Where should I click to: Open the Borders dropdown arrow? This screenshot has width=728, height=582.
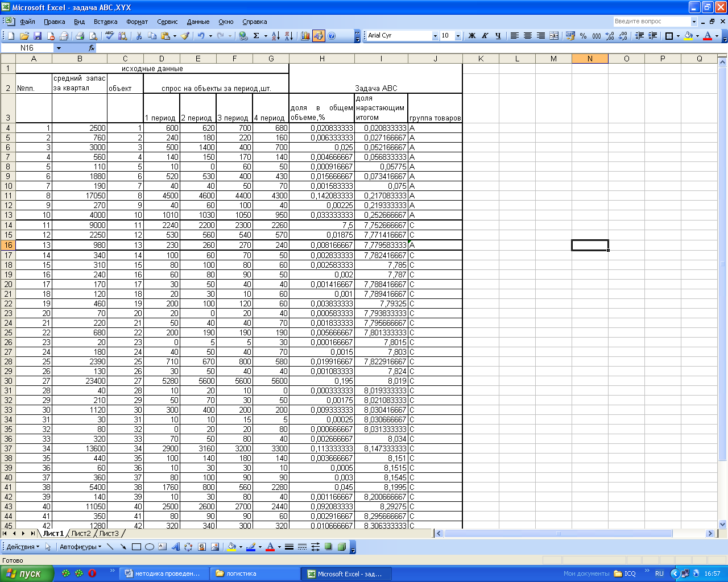point(678,36)
